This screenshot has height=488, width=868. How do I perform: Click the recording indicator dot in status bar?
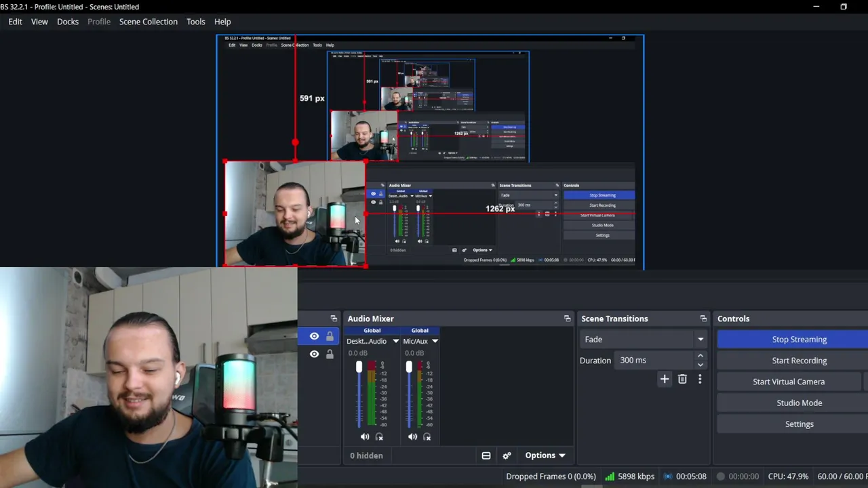[x=721, y=476]
